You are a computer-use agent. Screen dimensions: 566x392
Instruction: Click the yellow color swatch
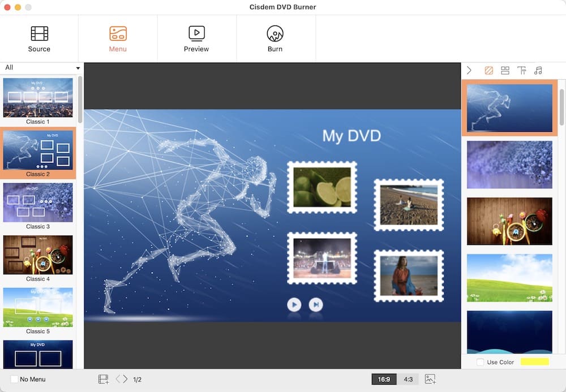click(x=534, y=362)
